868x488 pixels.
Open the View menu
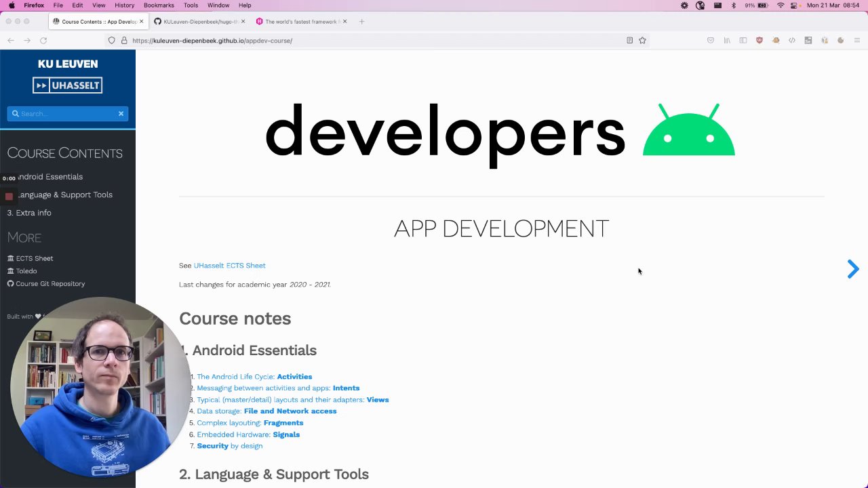point(98,5)
